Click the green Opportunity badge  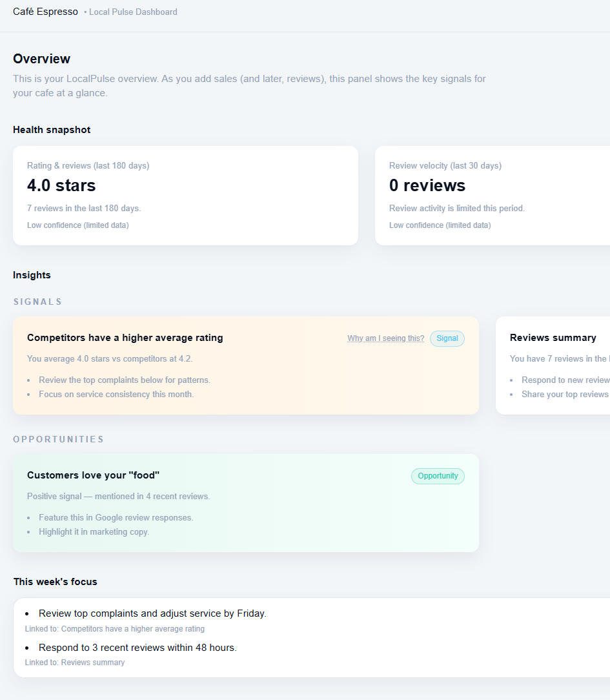[x=438, y=476]
